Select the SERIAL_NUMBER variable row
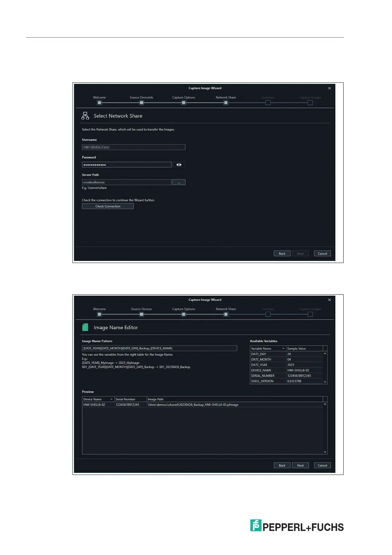The image size is (392, 555). [x=287, y=376]
